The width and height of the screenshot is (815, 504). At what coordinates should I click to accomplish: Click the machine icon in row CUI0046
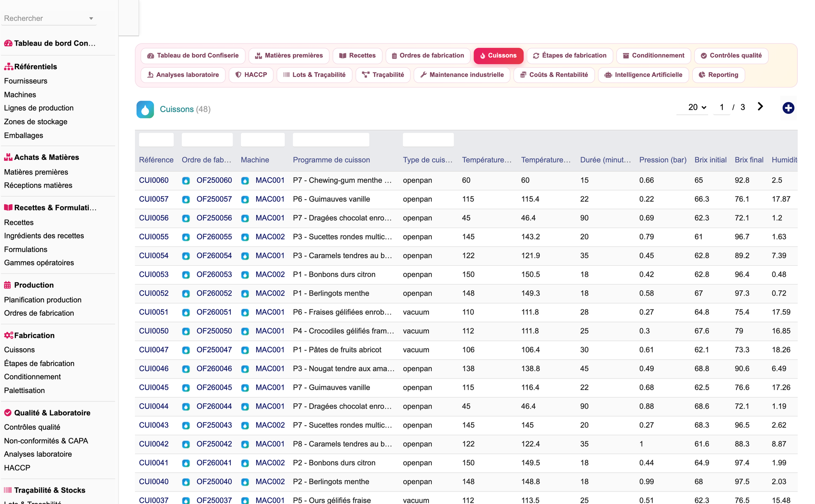(x=245, y=369)
